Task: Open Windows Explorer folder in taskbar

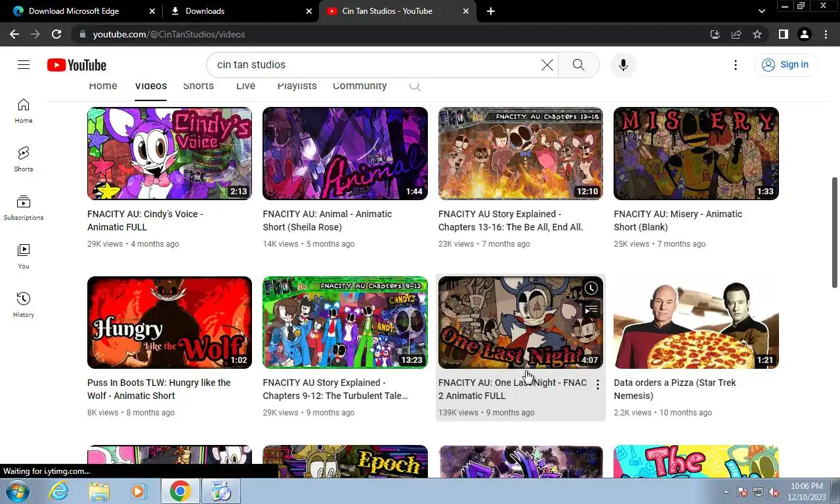Action: click(x=99, y=491)
